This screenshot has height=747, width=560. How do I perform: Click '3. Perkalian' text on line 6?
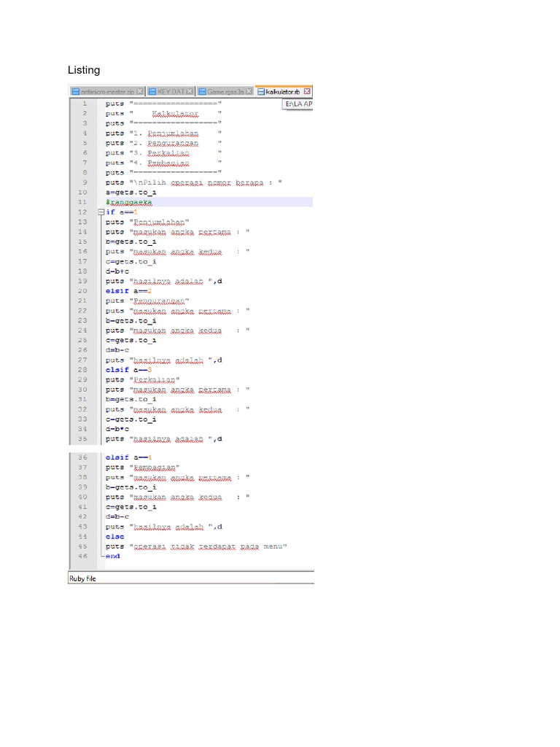pos(161,153)
